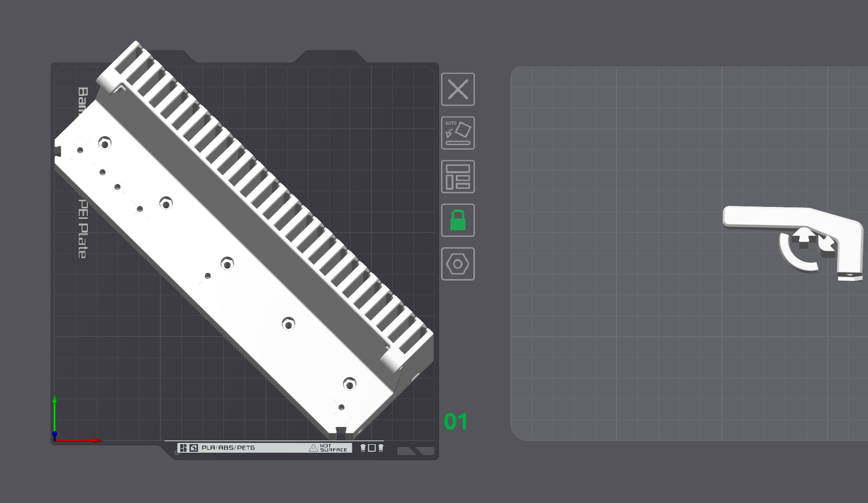Open plate settings hexagon icon
The width and height of the screenshot is (868, 503).
[x=458, y=264]
